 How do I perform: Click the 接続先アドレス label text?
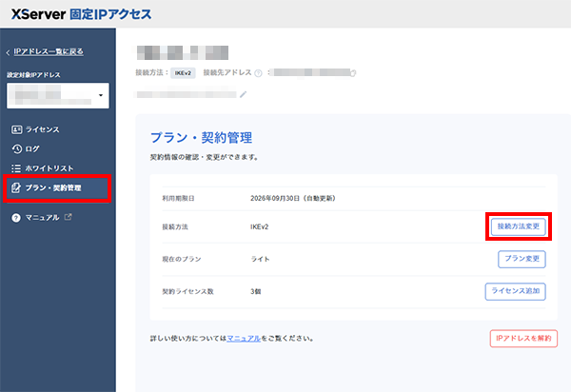coord(227,73)
